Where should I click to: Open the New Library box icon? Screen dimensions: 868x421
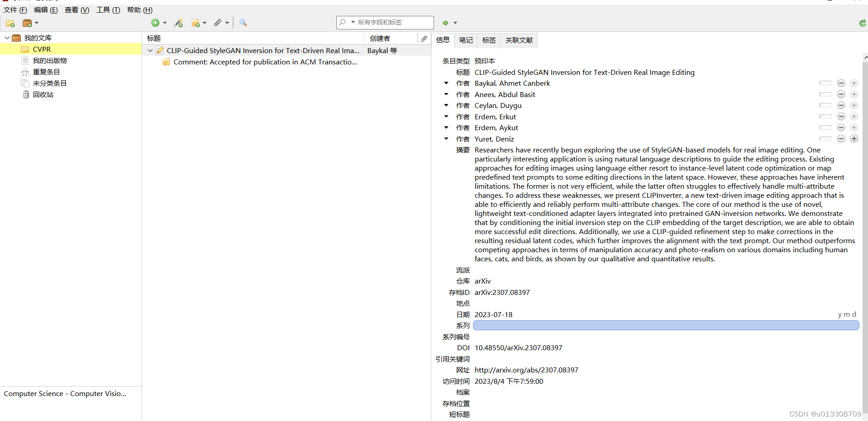click(x=27, y=23)
